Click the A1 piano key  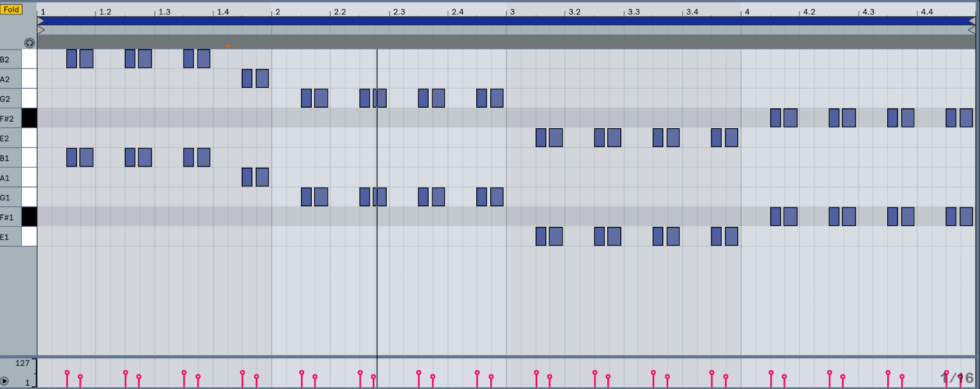click(29, 177)
